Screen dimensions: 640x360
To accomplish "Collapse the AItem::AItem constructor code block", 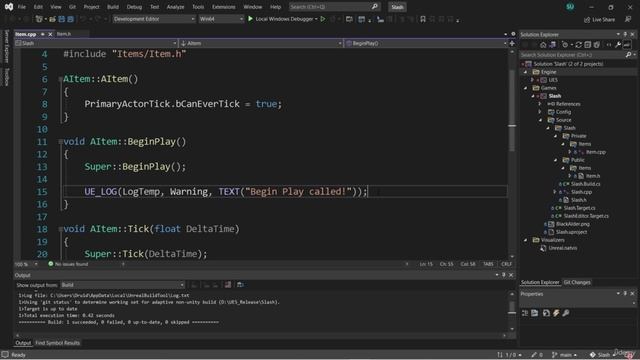I will click(x=60, y=79).
